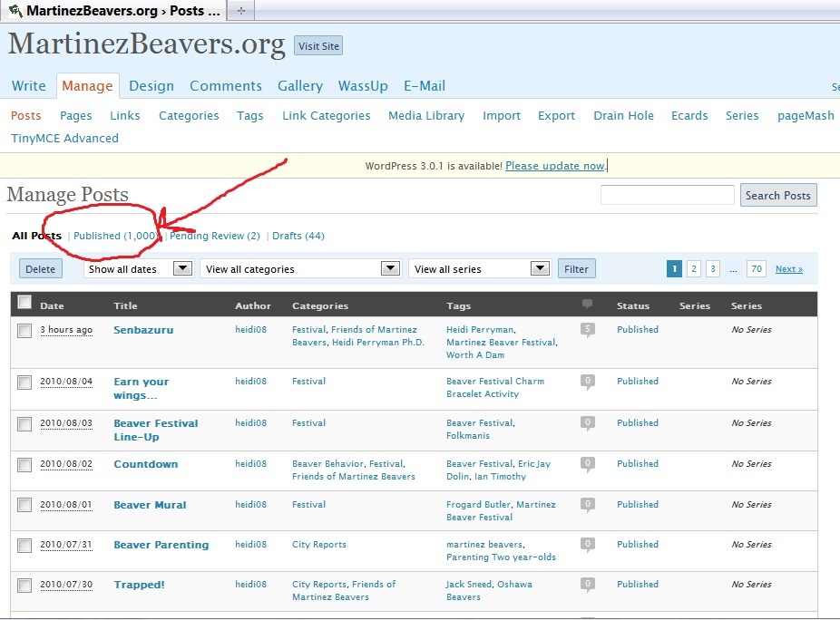Click the Oshawa Beavers tag link
Viewport: 840px width, 620px height.
coord(489,591)
